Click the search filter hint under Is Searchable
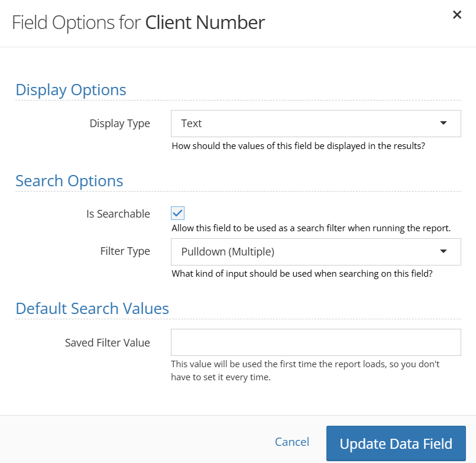 tap(311, 228)
